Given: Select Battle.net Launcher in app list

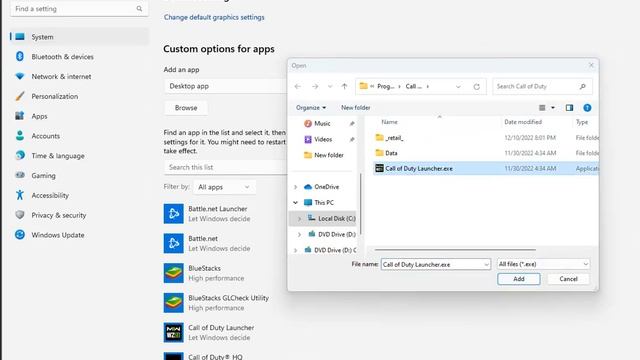Looking at the screenshot, I should click(218, 213).
